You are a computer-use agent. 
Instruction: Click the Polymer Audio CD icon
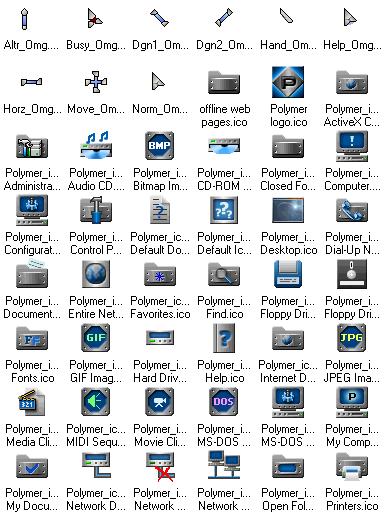[x=96, y=145]
